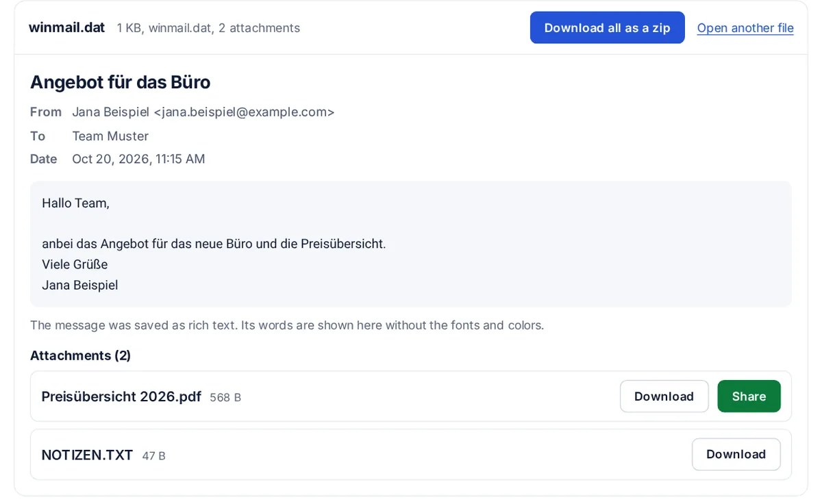Click the From label
Screen dimensions: 822x504
click(x=46, y=112)
